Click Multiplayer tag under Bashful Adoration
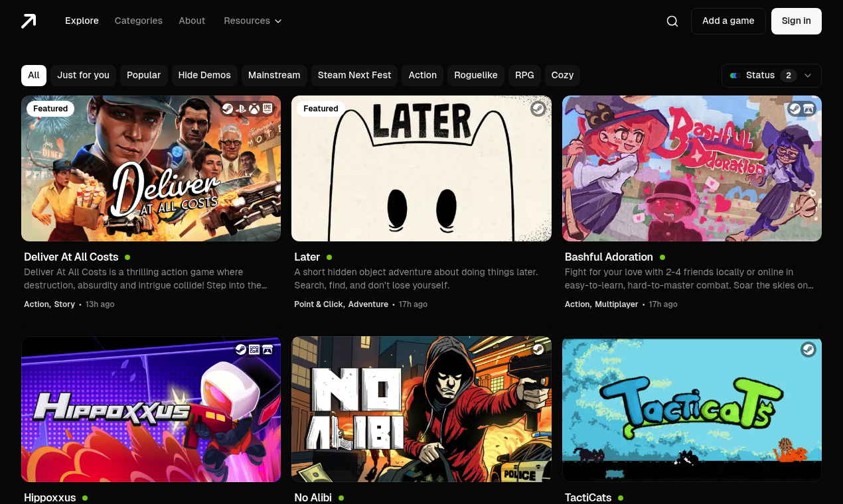 click(617, 304)
